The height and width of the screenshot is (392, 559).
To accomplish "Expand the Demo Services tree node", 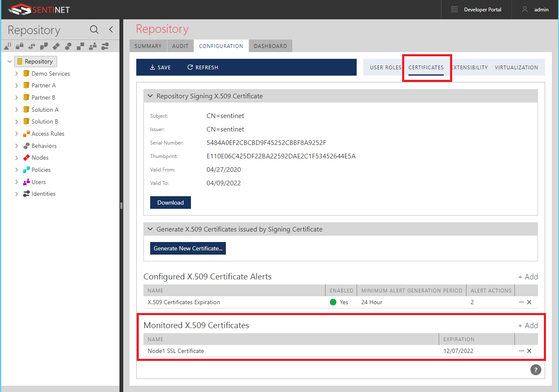I will click(16, 74).
